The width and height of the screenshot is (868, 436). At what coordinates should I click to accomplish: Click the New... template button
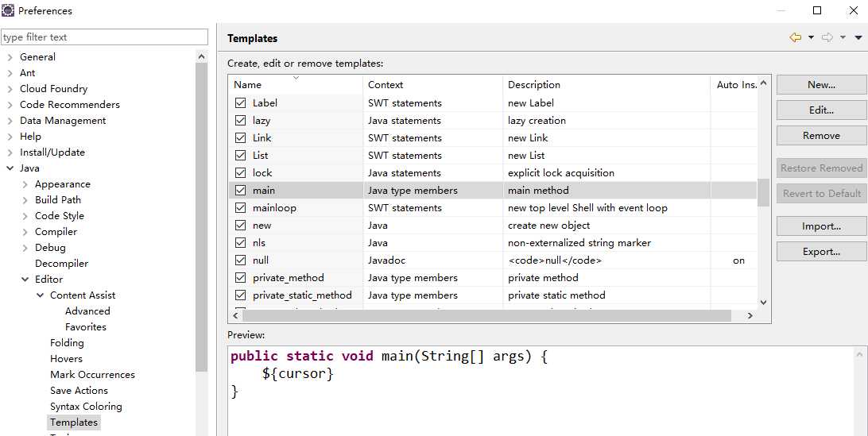pos(821,85)
